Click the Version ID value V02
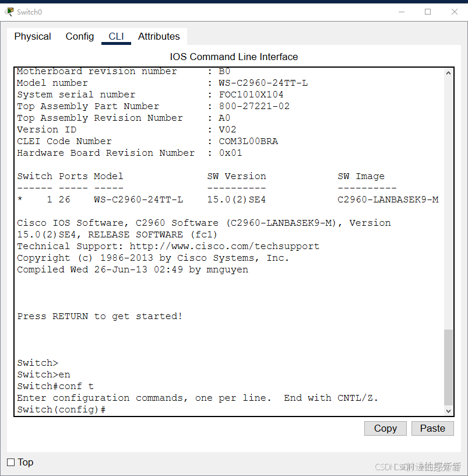 pos(227,129)
